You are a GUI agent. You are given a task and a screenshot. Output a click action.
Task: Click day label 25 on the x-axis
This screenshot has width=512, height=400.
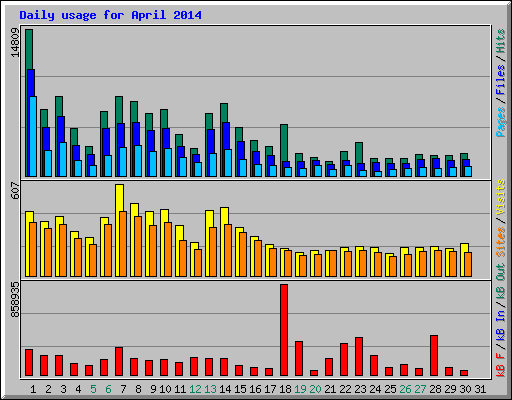point(390,389)
